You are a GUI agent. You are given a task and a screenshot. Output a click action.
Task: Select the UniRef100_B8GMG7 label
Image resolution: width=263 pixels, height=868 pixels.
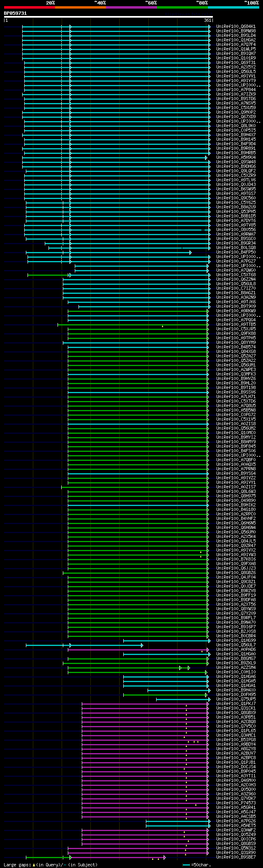pos(236,658)
